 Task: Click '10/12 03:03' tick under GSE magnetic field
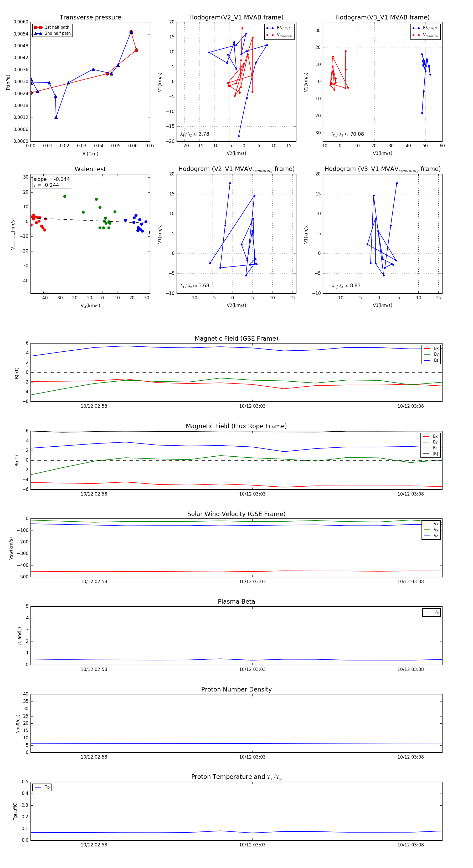click(x=252, y=406)
